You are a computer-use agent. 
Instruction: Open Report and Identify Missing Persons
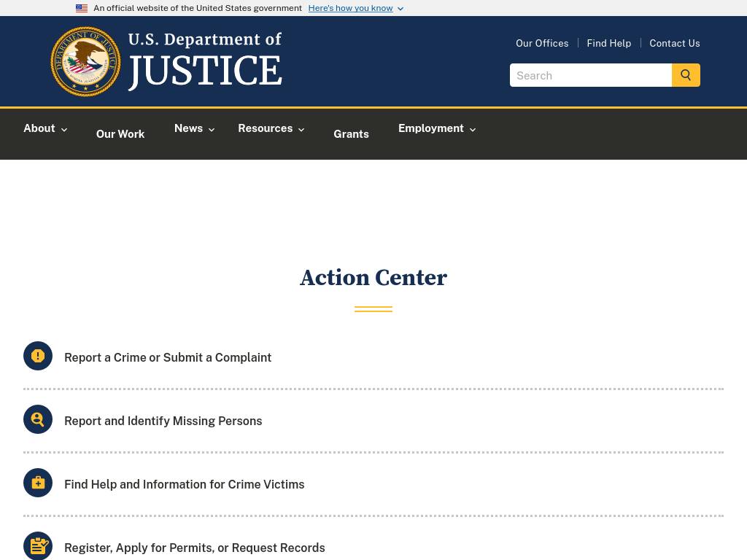163,421
